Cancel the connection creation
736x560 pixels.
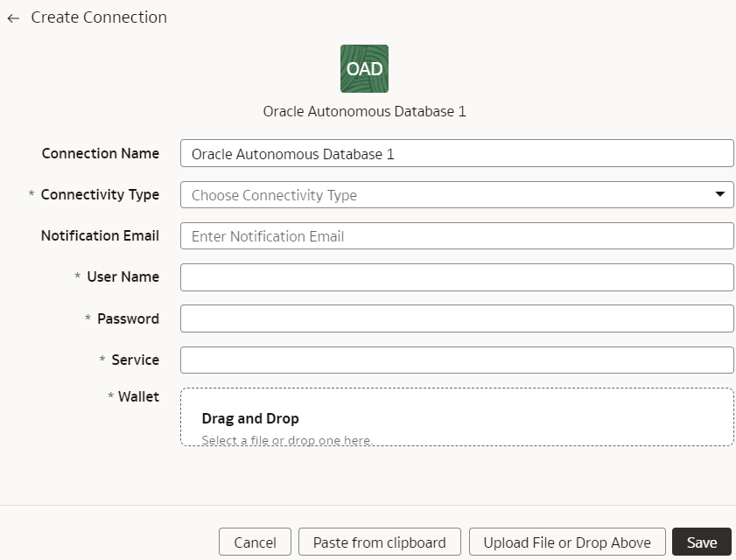255,542
